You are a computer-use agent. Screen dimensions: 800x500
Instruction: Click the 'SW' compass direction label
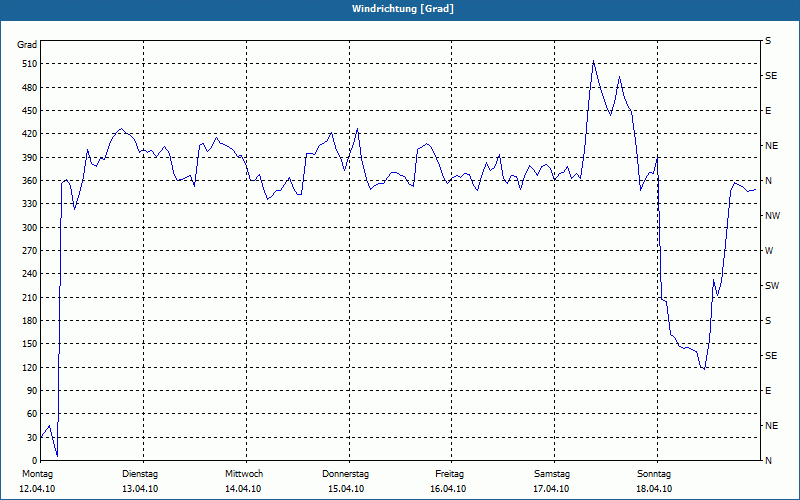[772, 286]
